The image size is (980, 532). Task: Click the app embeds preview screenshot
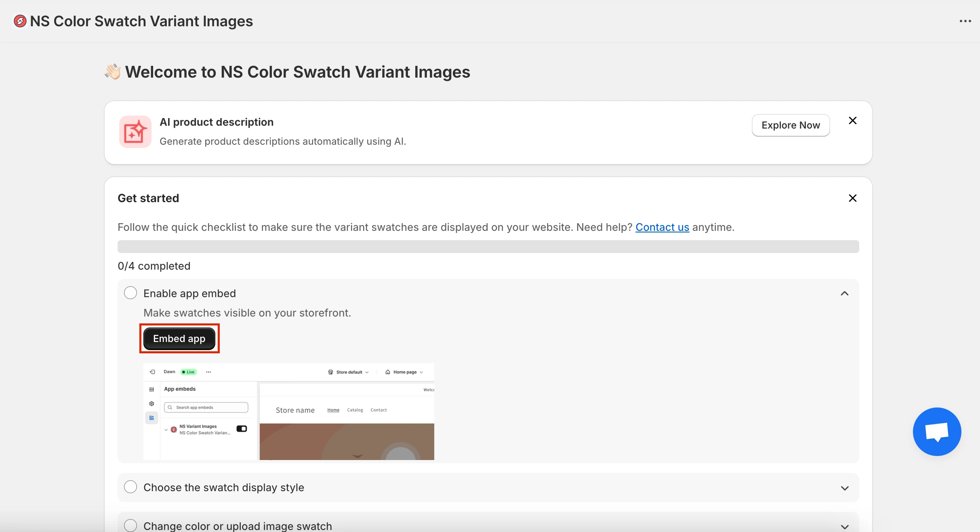tap(288, 411)
